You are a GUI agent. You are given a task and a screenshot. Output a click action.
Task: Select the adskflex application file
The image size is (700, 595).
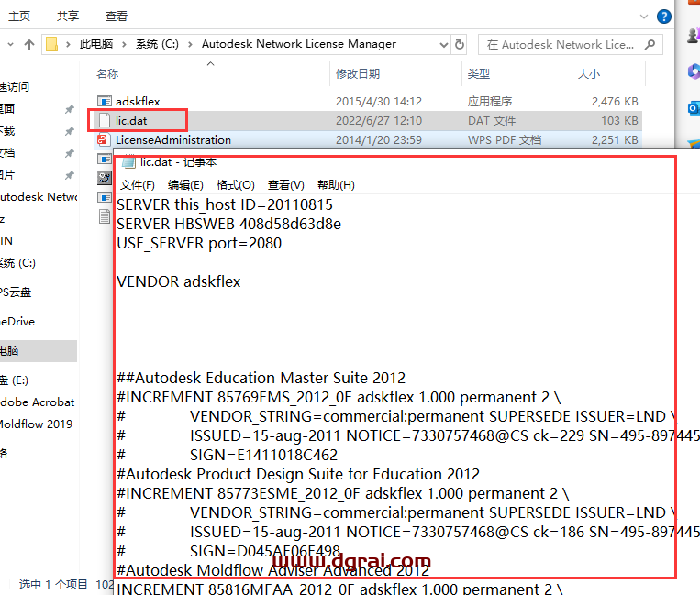pos(138,101)
